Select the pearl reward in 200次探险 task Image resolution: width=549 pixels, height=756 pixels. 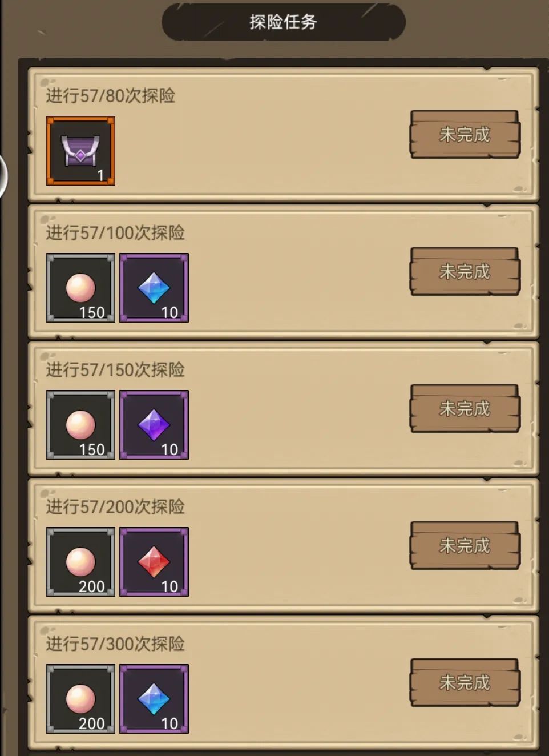tap(80, 562)
